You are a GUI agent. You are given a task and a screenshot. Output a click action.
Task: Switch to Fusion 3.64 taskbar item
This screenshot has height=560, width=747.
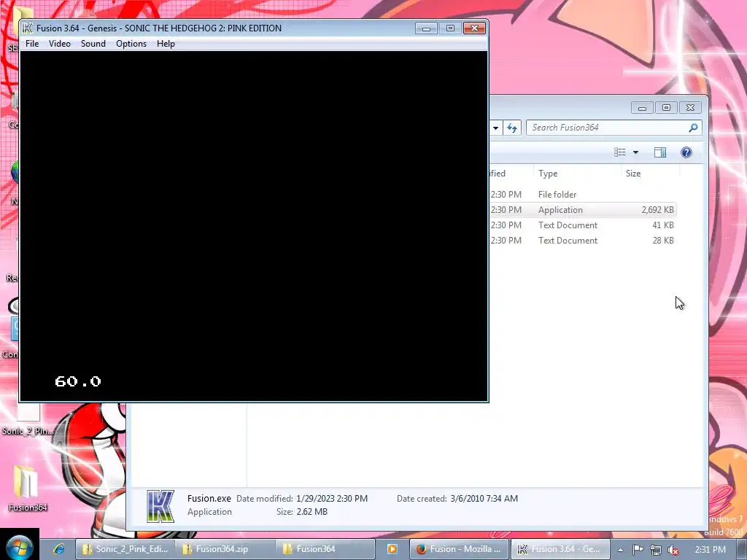coord(560,549)
